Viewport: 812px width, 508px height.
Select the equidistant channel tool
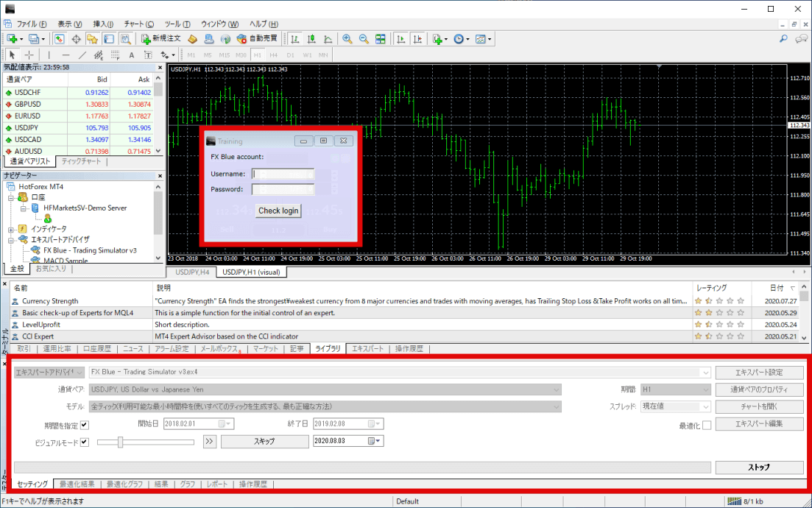[x=99, y=55]
